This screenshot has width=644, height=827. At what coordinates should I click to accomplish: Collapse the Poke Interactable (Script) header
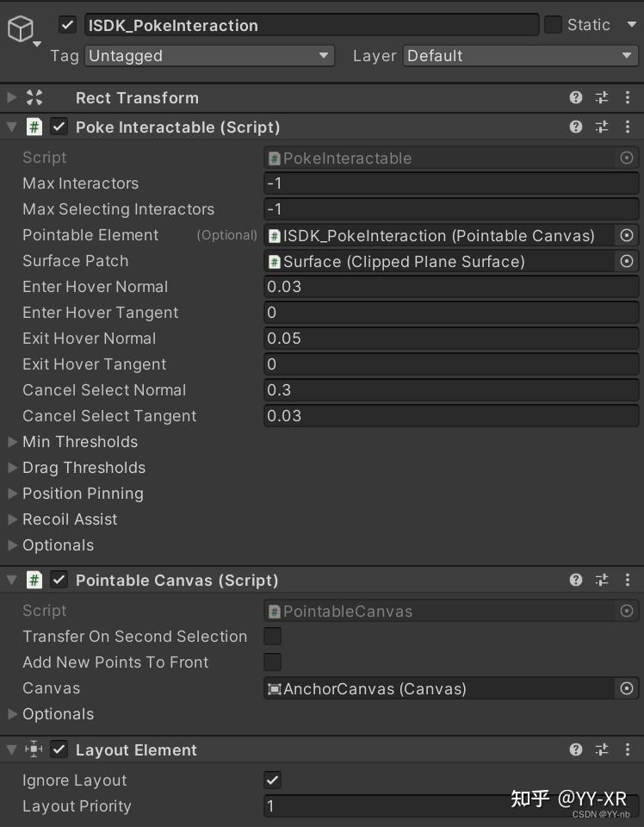pos(12,127)
